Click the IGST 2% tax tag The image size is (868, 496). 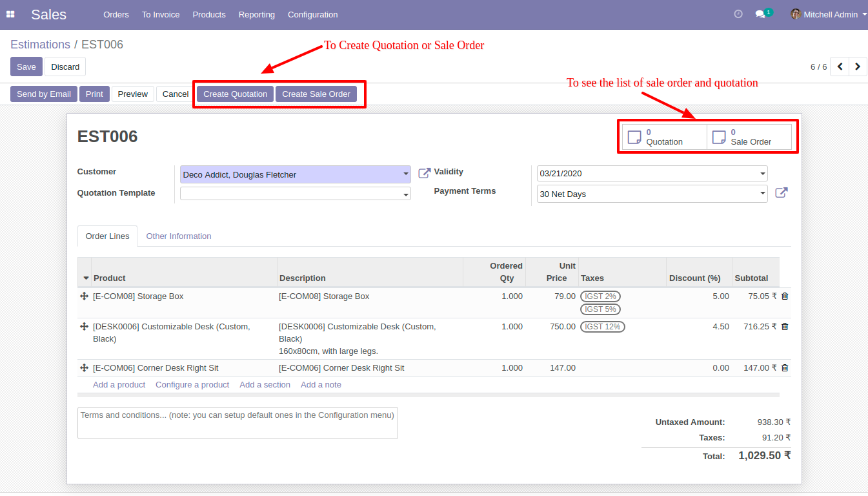(x=600, y=296)
